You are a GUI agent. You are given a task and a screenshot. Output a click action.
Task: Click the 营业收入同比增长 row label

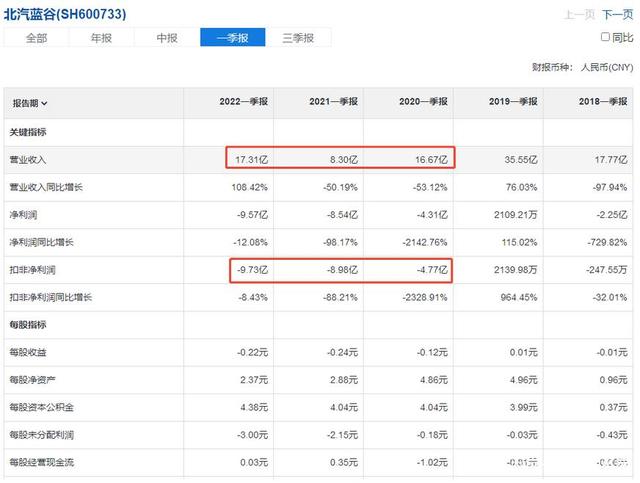click(46, 187)
